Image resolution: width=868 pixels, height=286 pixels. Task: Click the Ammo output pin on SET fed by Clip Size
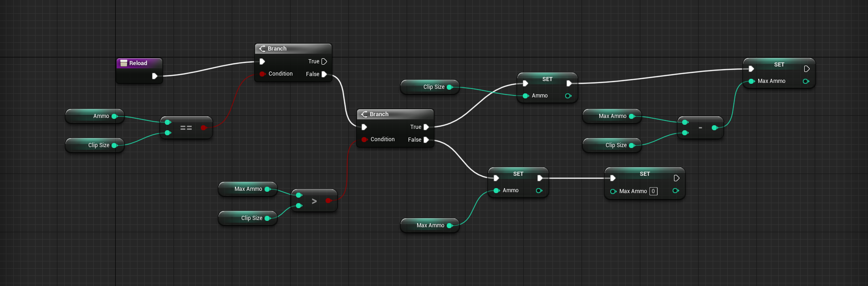coord(568,96)
